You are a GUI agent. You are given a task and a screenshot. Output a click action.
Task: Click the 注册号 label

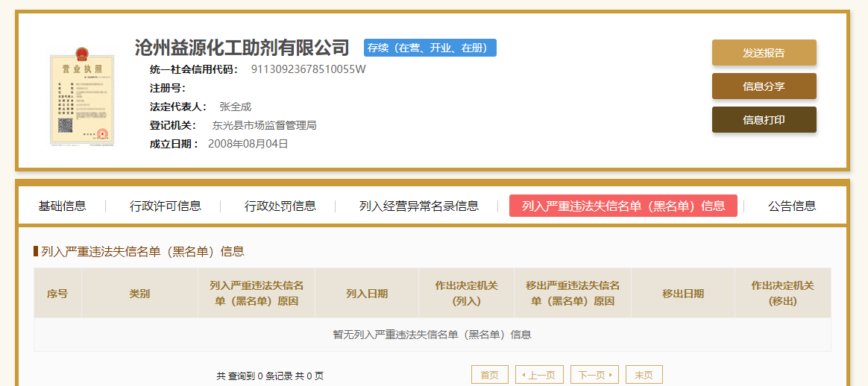[168, 88]
